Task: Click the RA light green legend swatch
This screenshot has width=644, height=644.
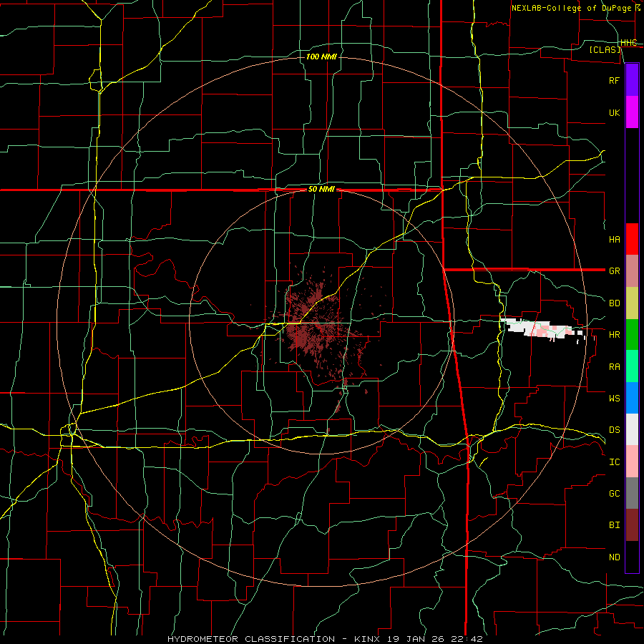Action: 632,366
